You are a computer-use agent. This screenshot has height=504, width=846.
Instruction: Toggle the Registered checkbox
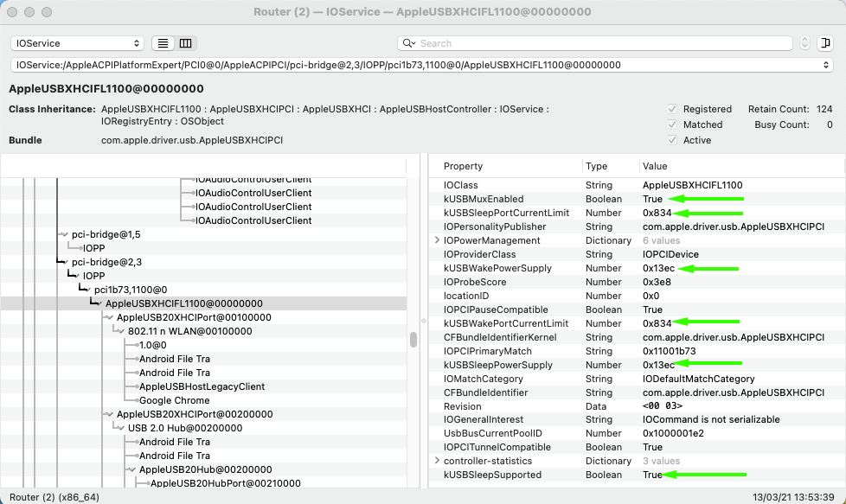tap(672, 109)
